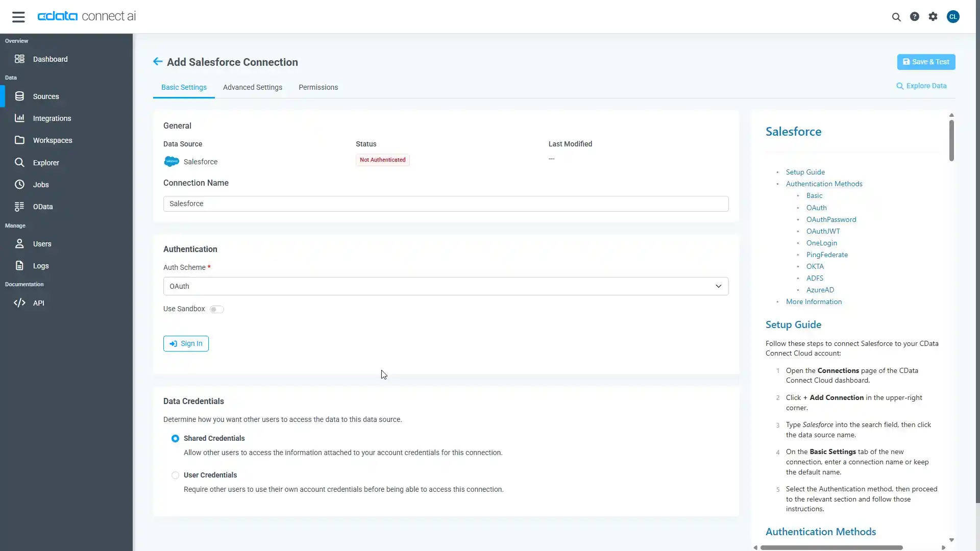Select Sources in the Data sidebar
The image size is (980, 551).
click(x=46, y=96)
